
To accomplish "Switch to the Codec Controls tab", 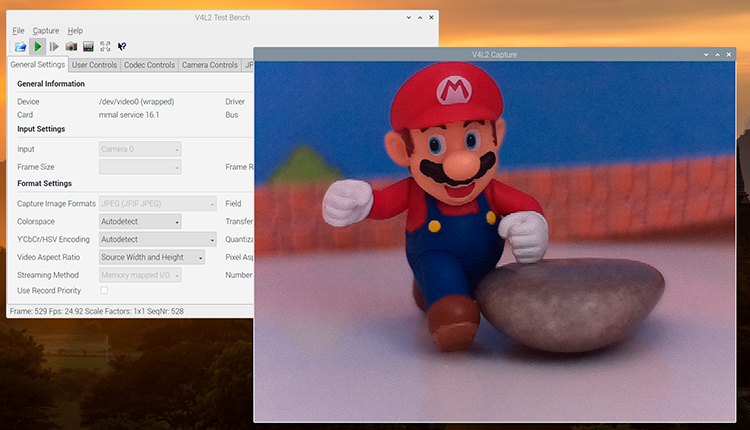I will point(149,65).
